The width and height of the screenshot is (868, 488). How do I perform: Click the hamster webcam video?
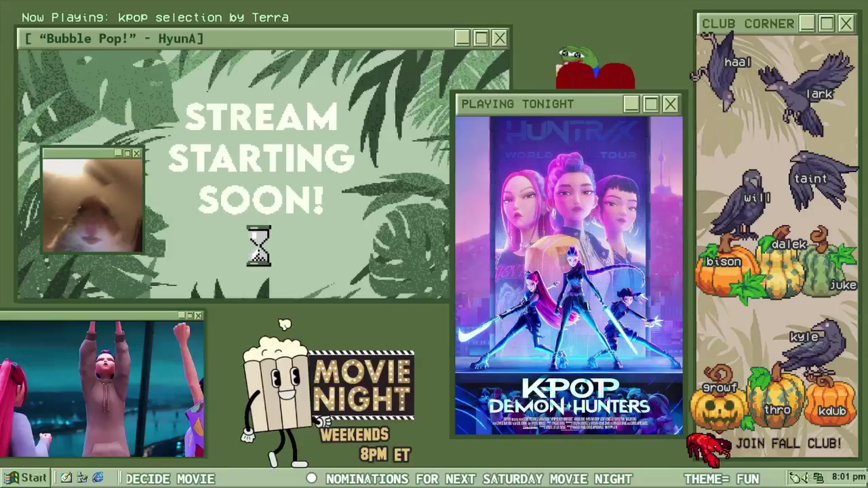(x=93, y=205)
